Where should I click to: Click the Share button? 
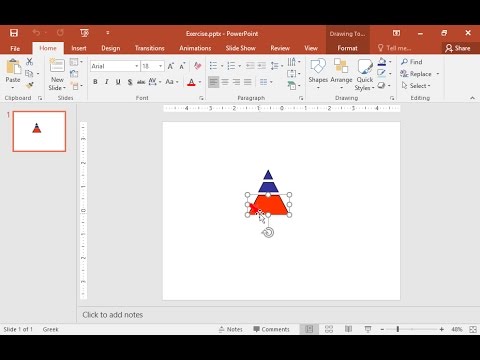pyautogui.click(x=458, y=48)
